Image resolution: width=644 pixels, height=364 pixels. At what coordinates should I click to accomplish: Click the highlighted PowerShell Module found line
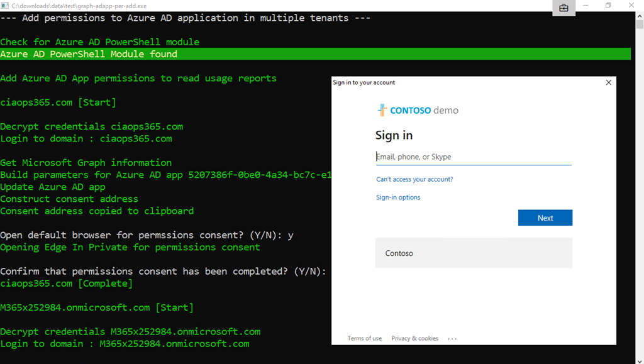point(88,54)
